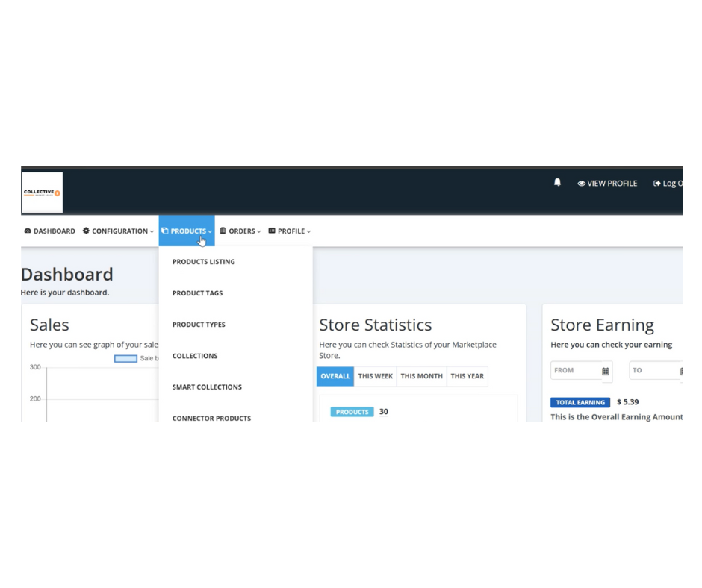
Task: Click the TO date input field
Action: coord(656,371)
